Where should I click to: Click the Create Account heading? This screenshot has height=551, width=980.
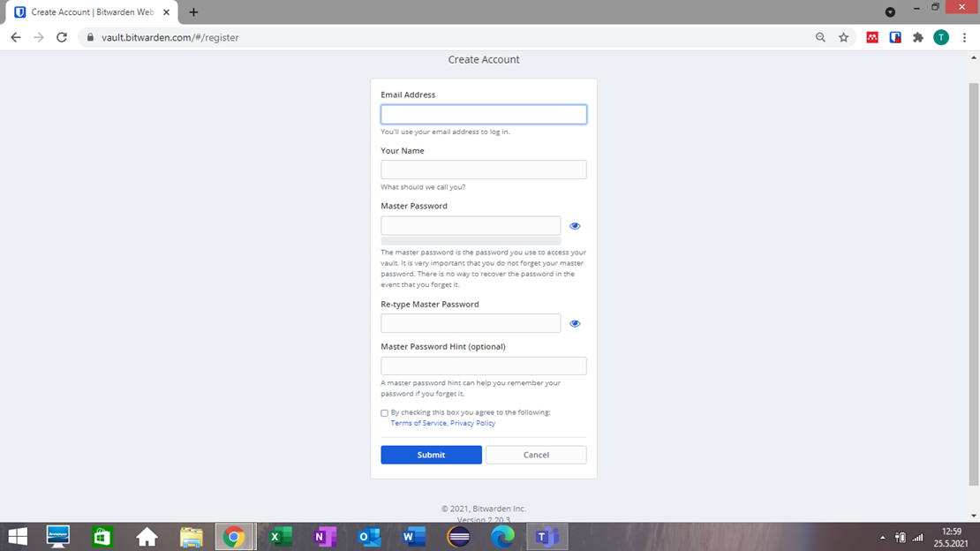point(484,59)
